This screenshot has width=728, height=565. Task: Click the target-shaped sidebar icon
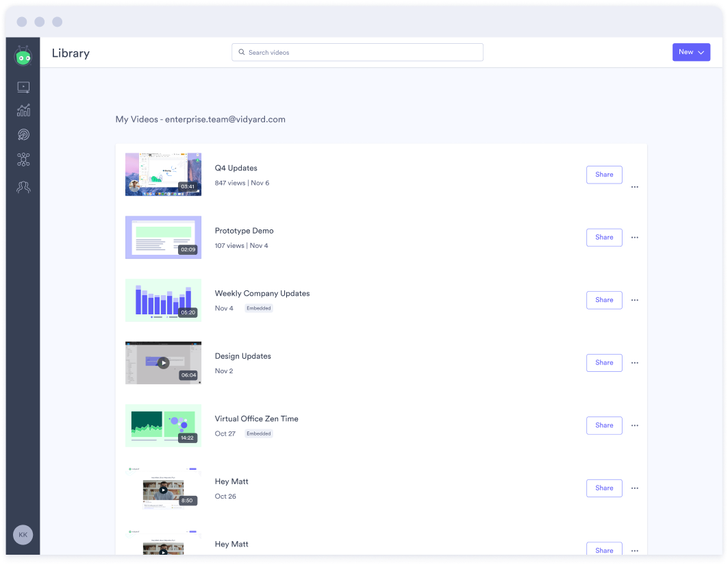[23, 135]
